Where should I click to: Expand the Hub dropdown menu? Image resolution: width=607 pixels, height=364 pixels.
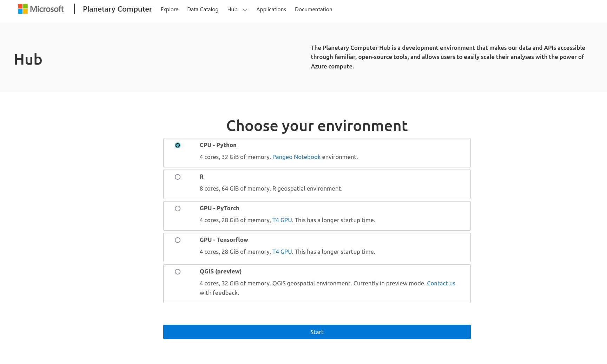point(237,9)
